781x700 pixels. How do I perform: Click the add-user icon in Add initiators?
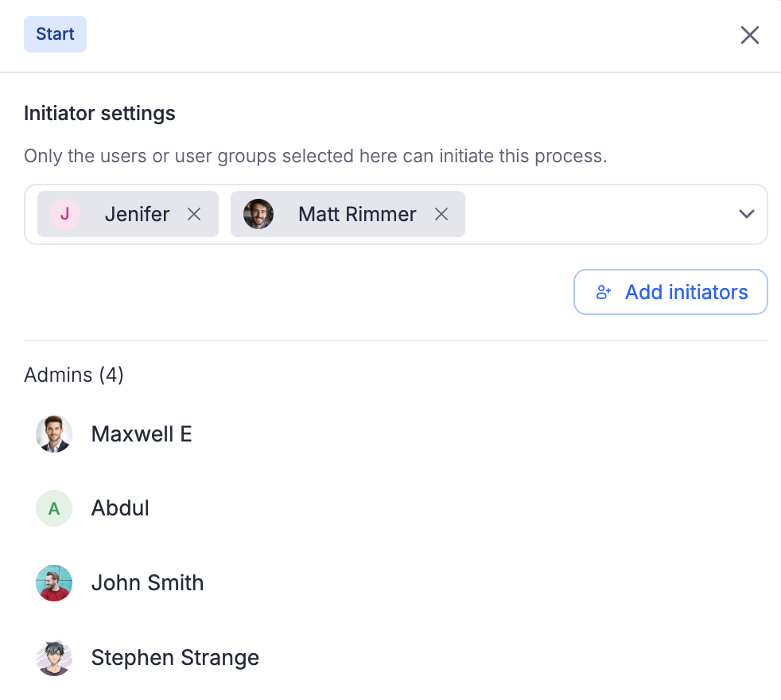[x=604, y=293]
